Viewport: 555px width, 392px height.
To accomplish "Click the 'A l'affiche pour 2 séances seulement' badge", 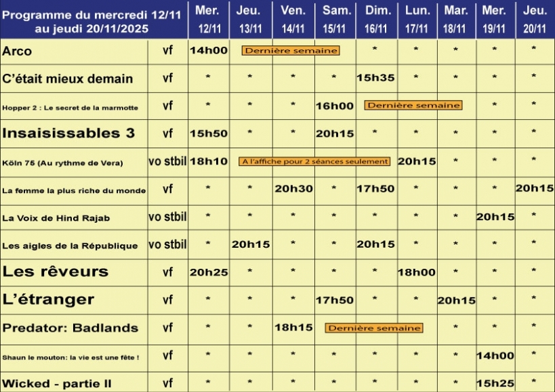I will tap(314, 161).
